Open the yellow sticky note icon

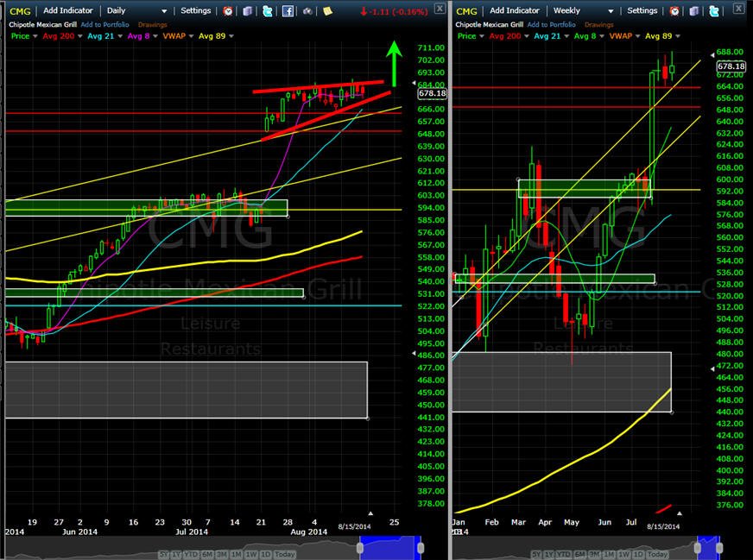(x=327, y=10)
